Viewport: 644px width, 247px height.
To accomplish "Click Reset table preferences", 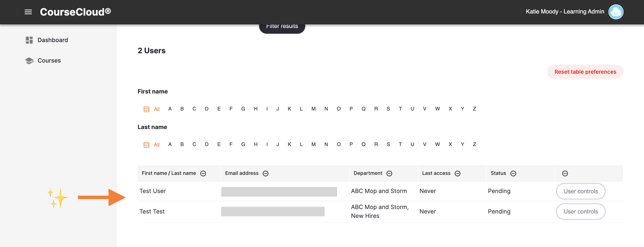I will (585, 72).
